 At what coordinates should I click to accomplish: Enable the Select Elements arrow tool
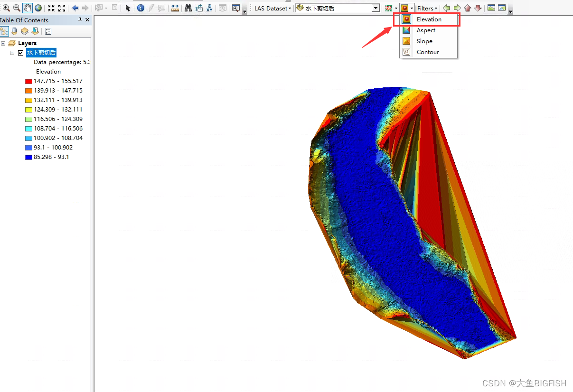pyautogui.click(x=127, y=8)
